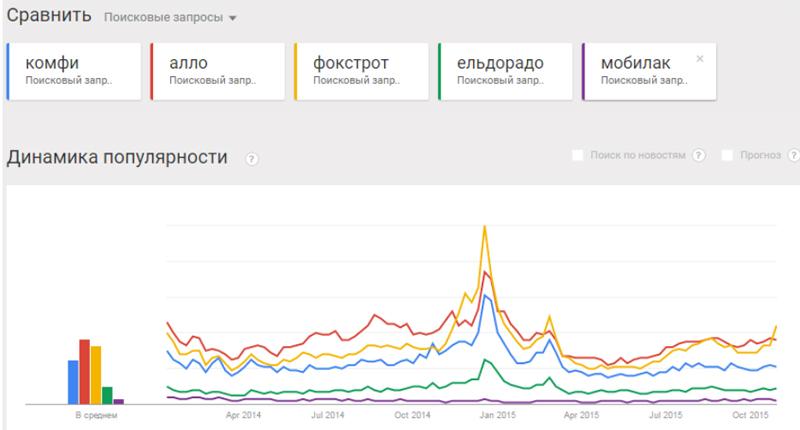Viewport: 800px width, 430px height.
Task: Click the red алло average bar
Action: click(x=85, y=371)
